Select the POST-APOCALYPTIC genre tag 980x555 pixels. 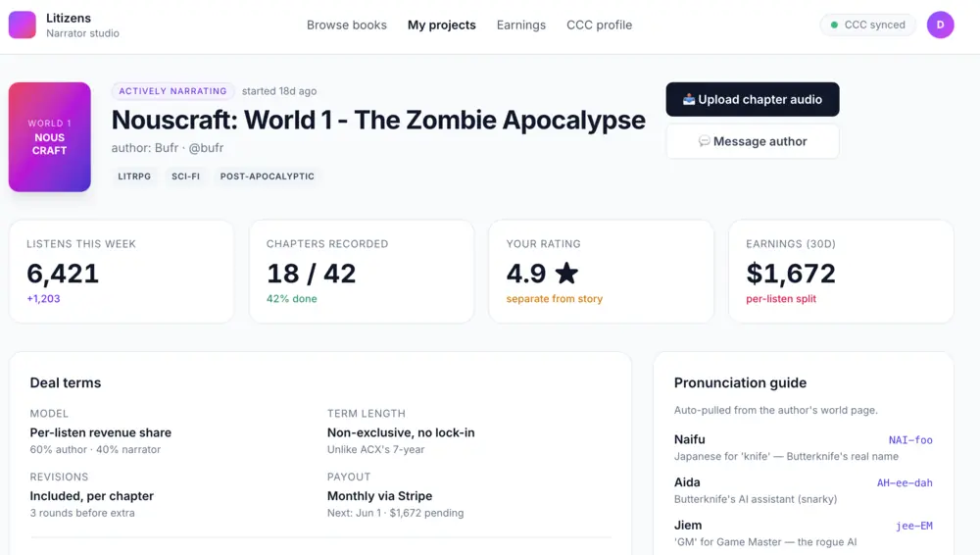(267, 177)
